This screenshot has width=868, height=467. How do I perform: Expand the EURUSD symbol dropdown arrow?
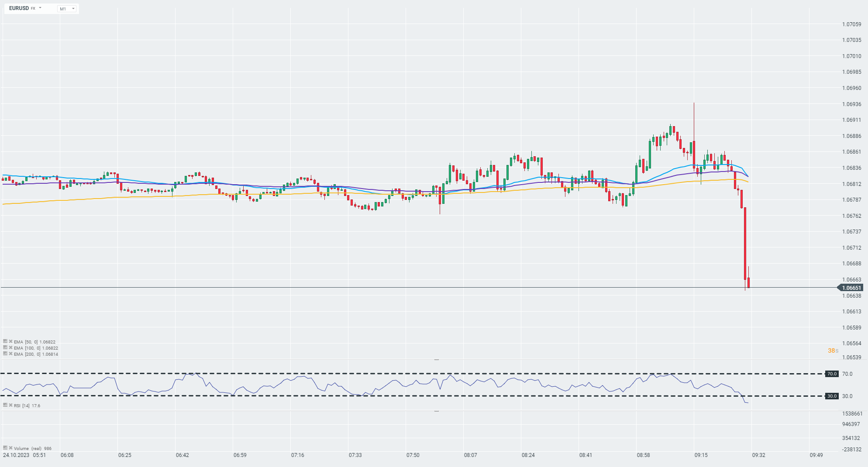coord(40,8)
